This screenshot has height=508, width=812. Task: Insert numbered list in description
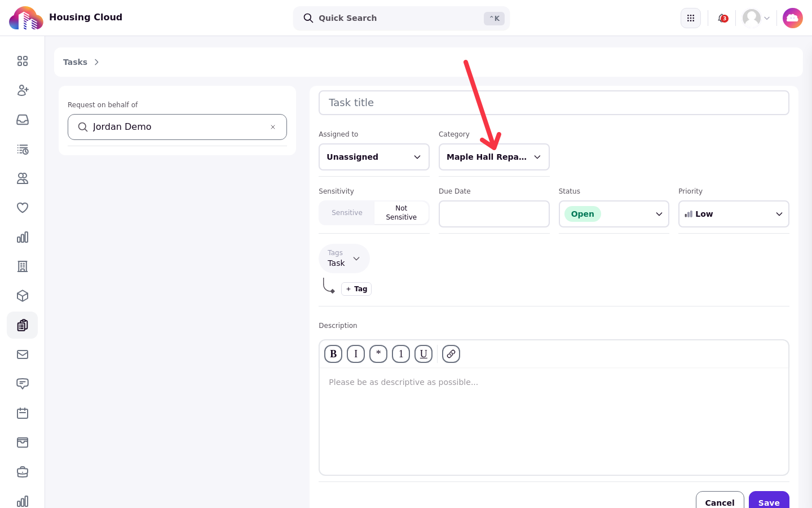(401, 354)
